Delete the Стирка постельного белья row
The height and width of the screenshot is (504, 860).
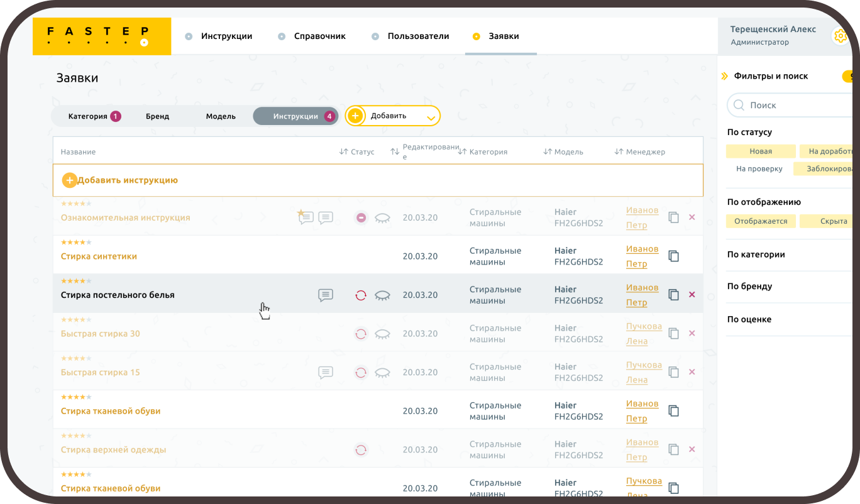[692, 295]
